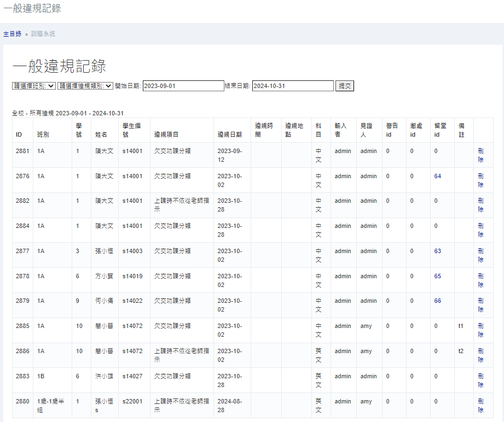Delete record ID 2876

coord(480,180)
